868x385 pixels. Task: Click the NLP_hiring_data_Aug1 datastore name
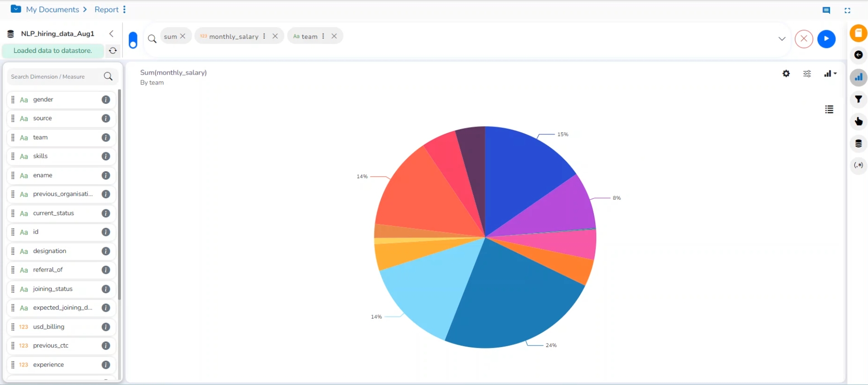tap(57, 34)
